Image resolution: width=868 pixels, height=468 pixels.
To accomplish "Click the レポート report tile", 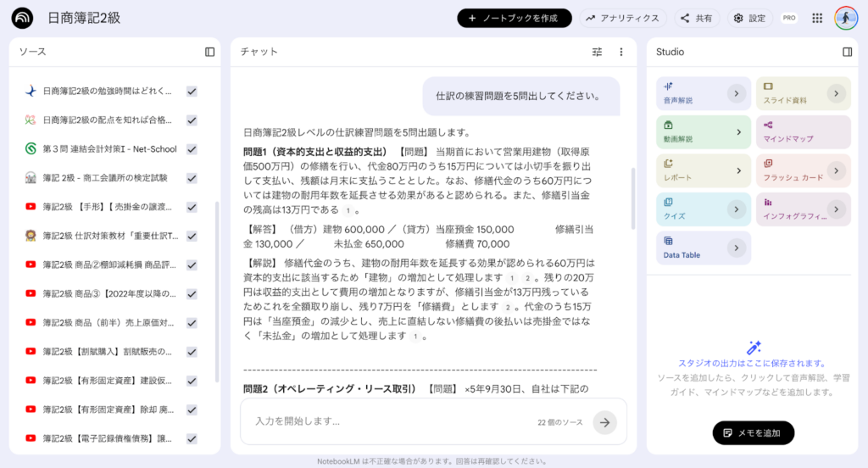I will (x=703, y=170).
